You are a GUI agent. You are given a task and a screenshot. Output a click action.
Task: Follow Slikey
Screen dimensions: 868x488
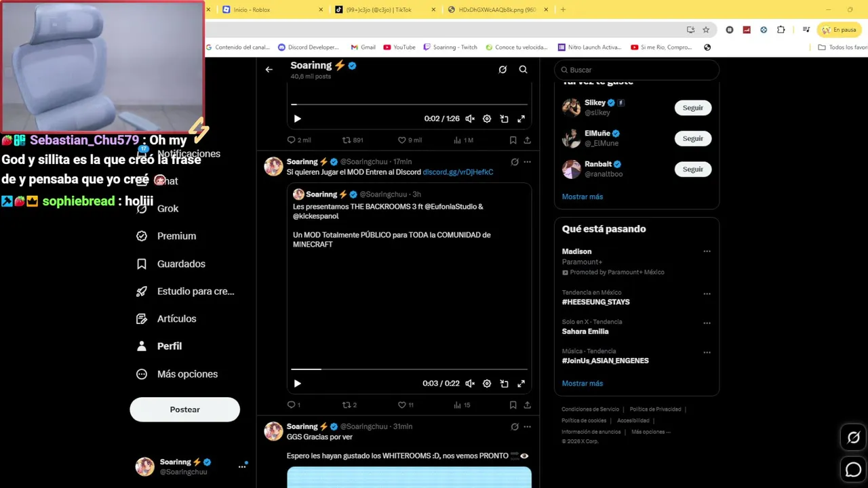[x=693, y=108]
